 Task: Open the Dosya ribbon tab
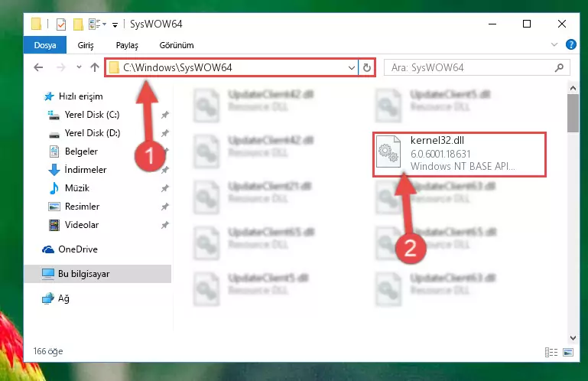tap(45, 45)
